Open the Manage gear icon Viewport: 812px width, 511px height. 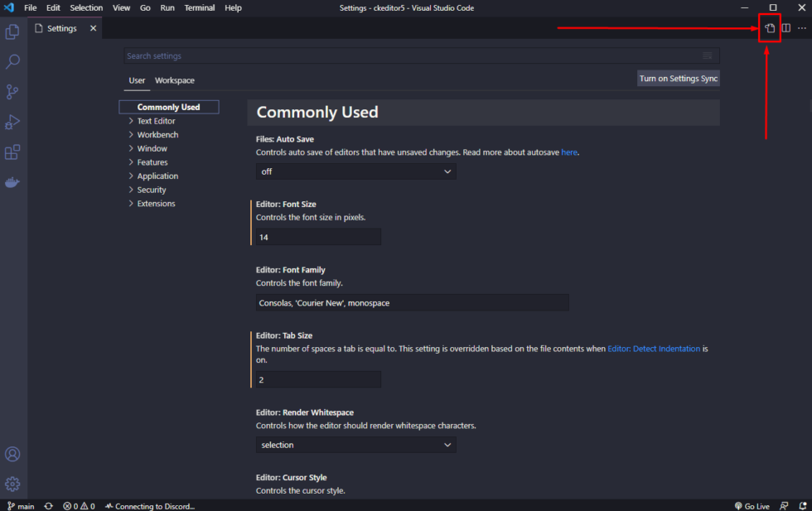pyautogui.click(x=12, y=484)
